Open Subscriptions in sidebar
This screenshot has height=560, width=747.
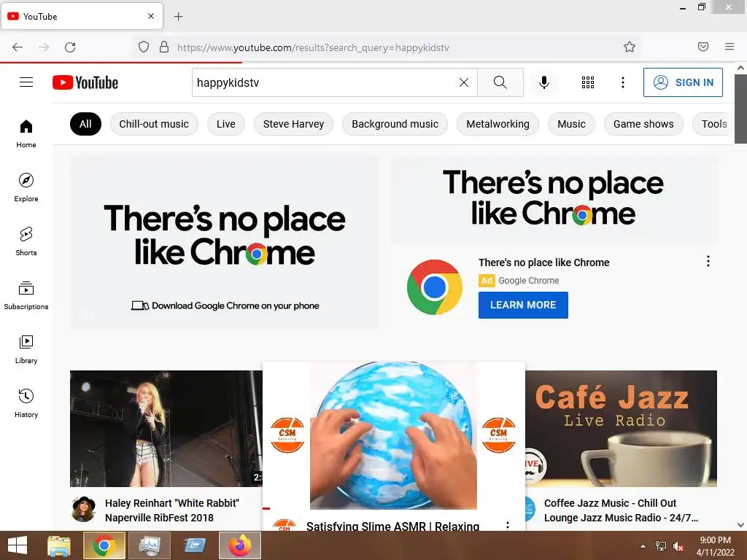tap(26, 295)
